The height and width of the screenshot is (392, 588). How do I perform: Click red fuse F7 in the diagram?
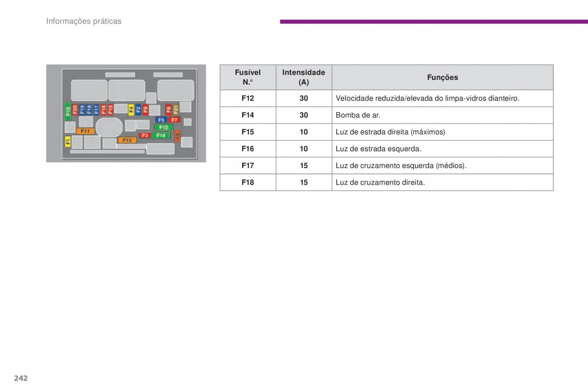click(x=174, y=120)
